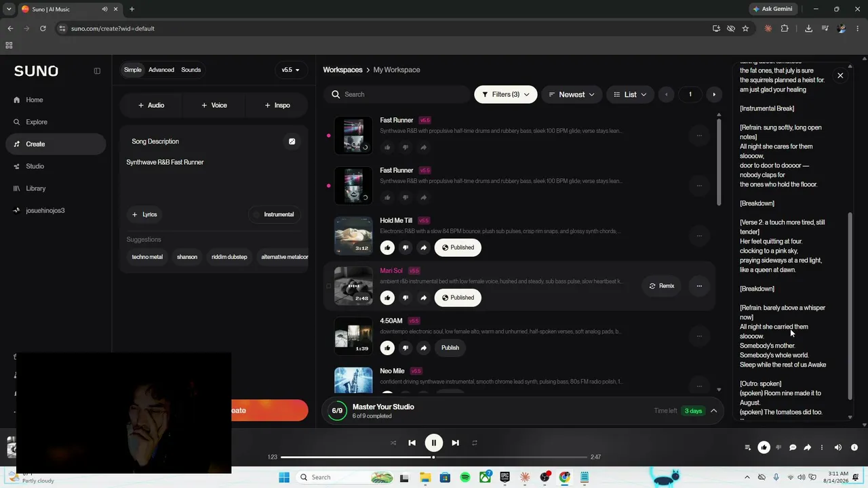
Task: Open the Newest sort dropdown
Action: [572, 94]
